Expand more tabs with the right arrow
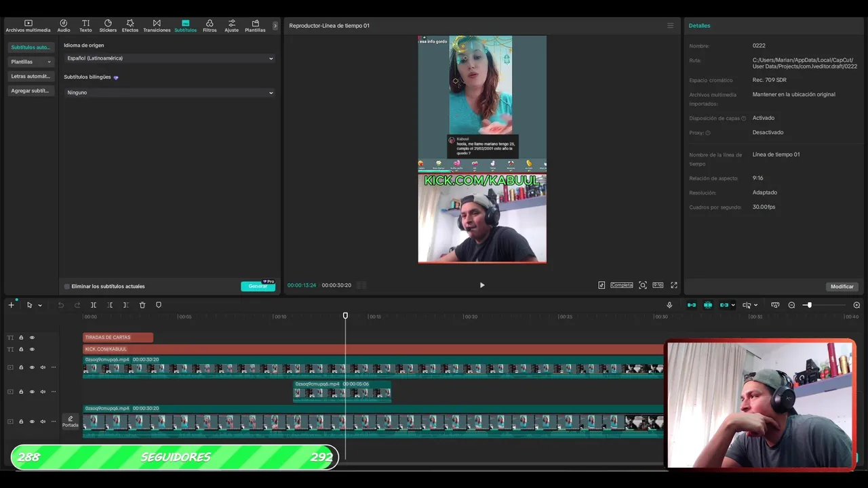Screen dimensions: 868x488 [x=275, y=26]
